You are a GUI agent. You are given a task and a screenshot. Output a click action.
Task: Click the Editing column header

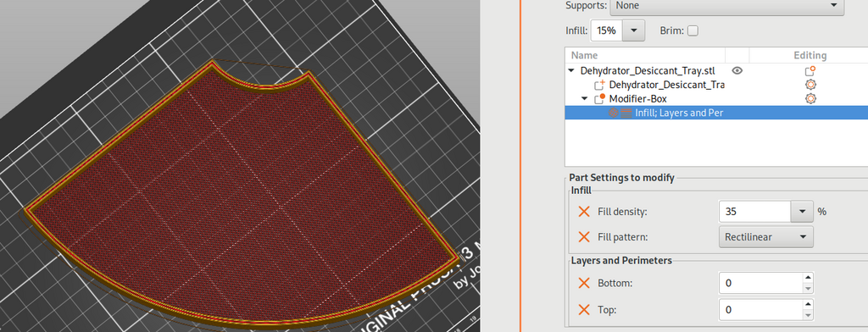coord(810,55)
